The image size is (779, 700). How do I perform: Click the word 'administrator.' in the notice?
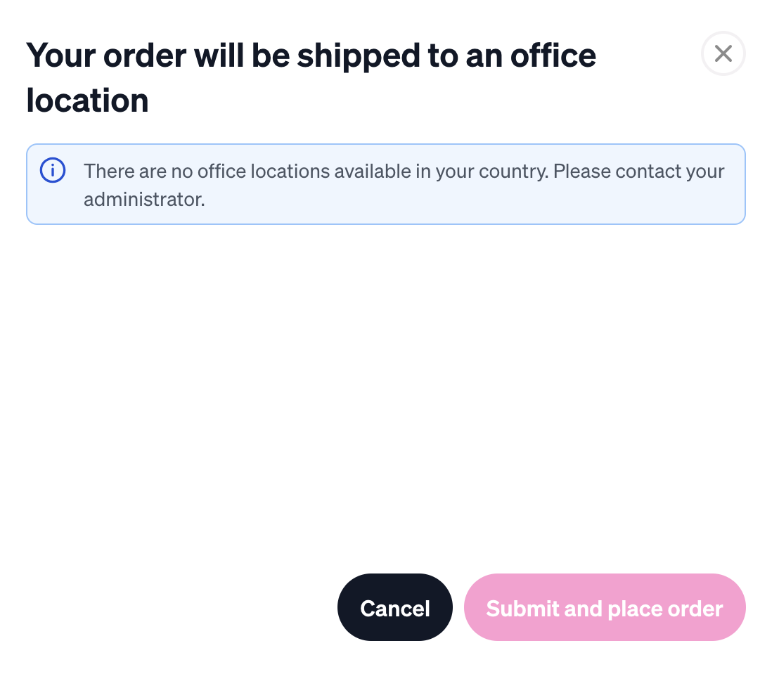pyautogui.click(x=144, y=199)
